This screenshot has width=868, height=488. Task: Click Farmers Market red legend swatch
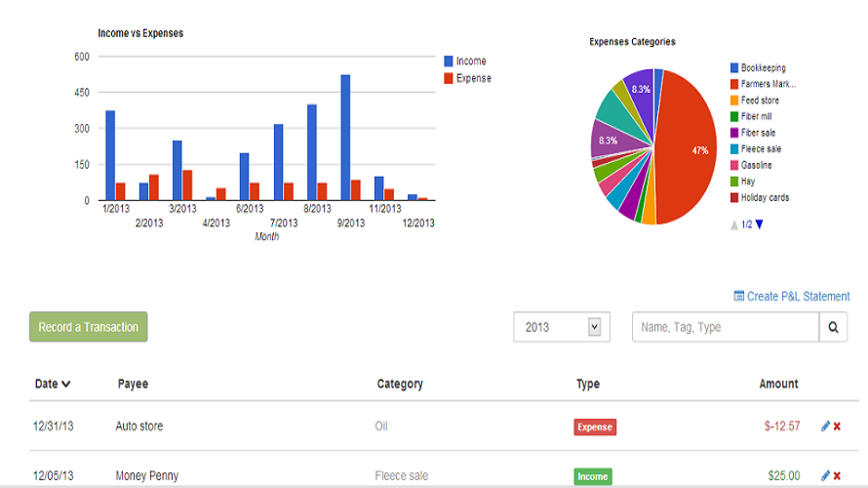[x=734, y=85]
